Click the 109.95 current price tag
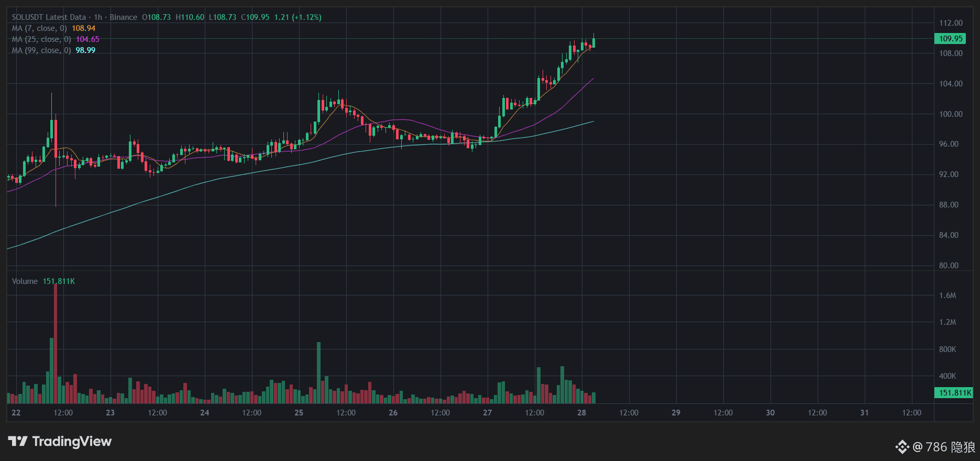The height and width of the screenshot is (461, 980). coord(951,39)
